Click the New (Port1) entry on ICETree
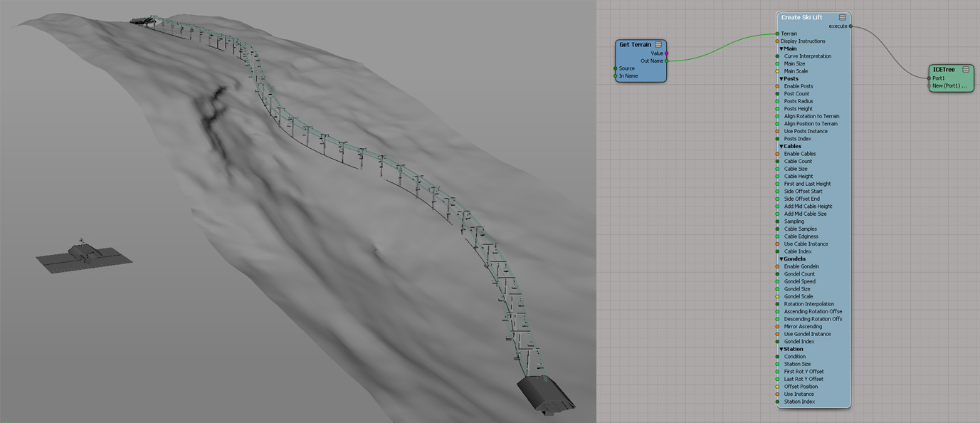The image size is (980, 423). (x=949, y=86)
